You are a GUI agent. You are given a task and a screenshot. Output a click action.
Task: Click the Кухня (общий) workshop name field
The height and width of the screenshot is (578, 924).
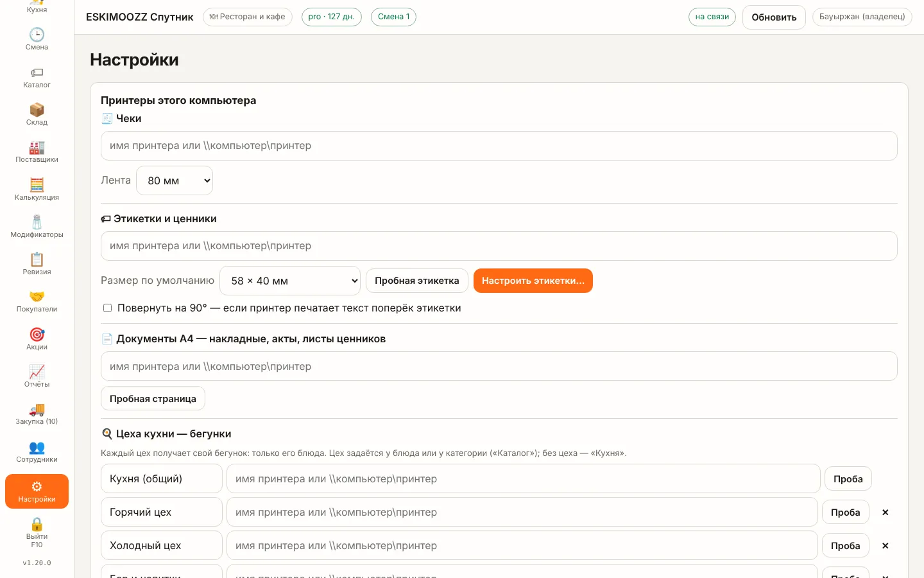point(162,478)
